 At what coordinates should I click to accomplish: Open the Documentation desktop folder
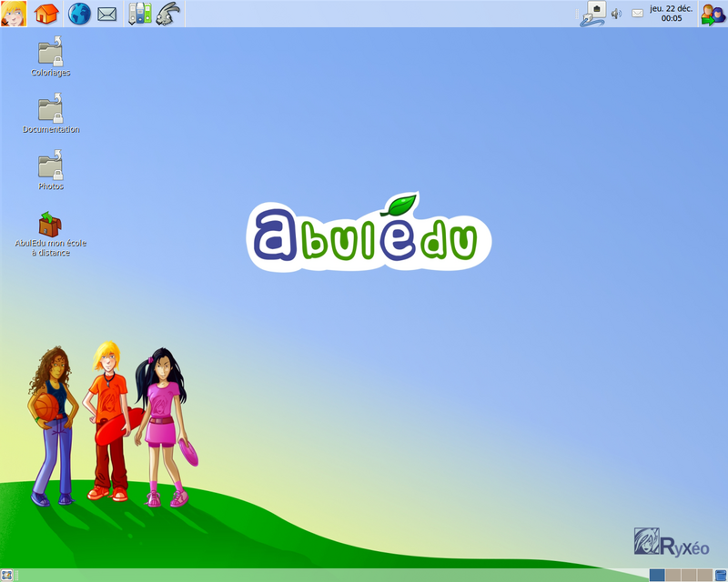51,114
